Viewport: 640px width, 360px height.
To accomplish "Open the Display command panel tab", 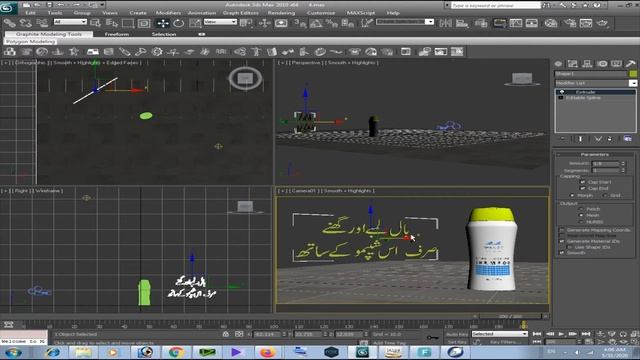I will point(616,64).
